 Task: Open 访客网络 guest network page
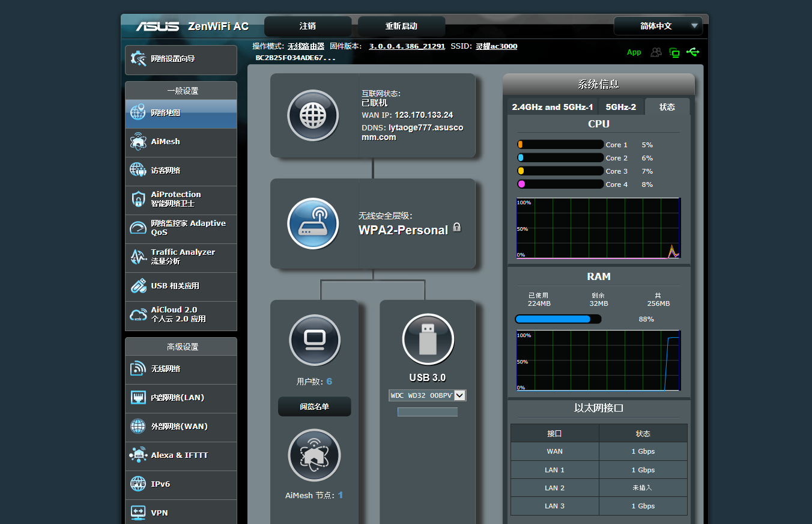(181, 171)
